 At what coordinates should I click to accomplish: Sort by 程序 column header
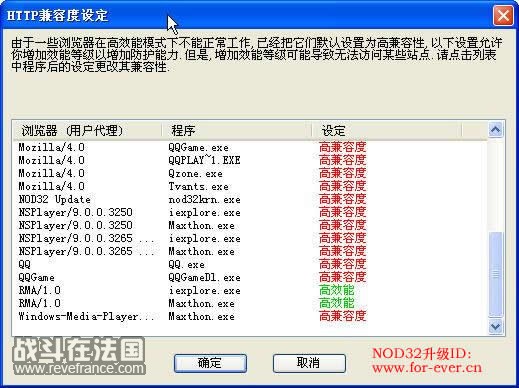pos(237,130)
